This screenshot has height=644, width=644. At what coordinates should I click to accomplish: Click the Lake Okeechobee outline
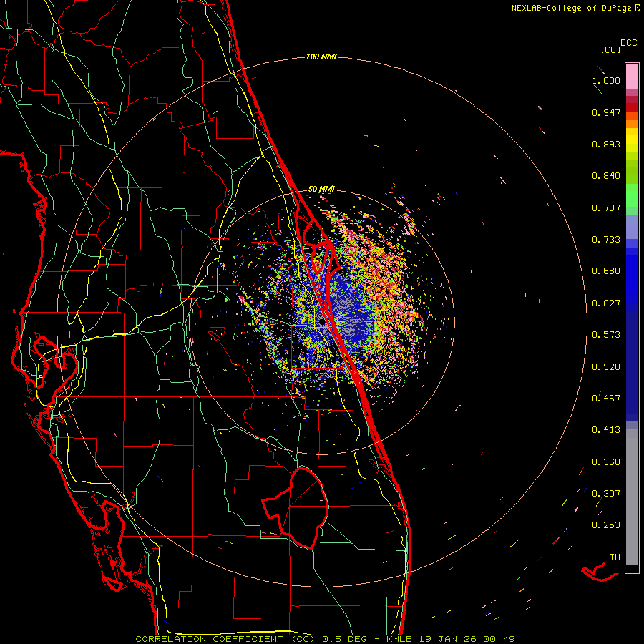(x=296, y=509)
